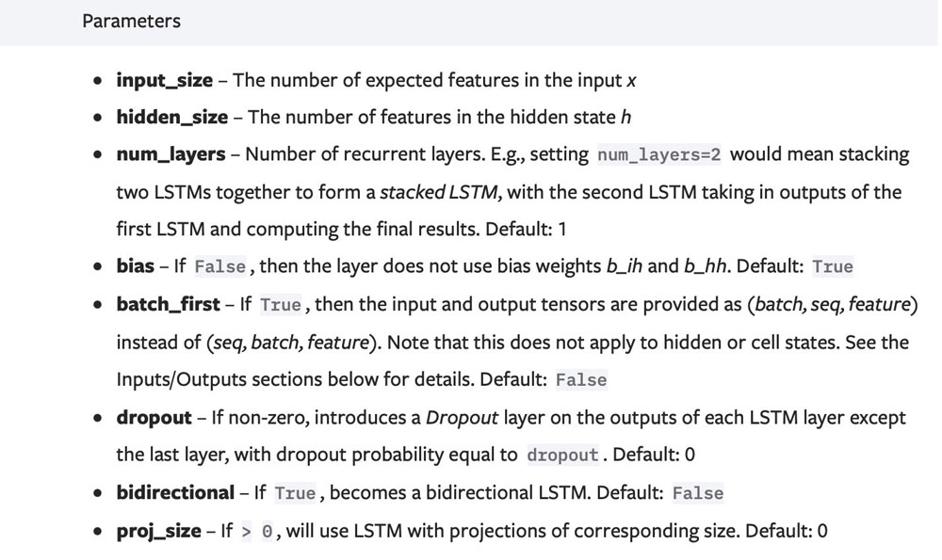Select the bold input_size parameter name
Image resolution: width=942 pixels, height=560 pixels.
(164, 80)
